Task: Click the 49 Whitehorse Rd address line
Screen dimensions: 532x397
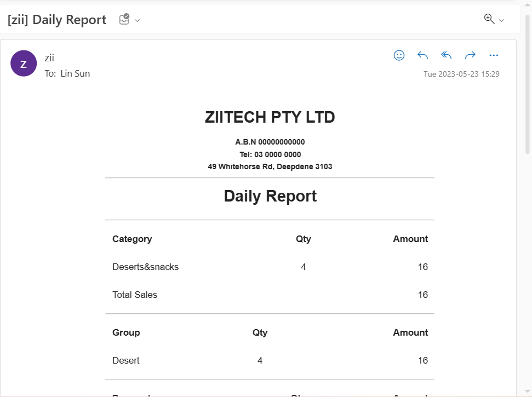Action: (x=270, y=166)
